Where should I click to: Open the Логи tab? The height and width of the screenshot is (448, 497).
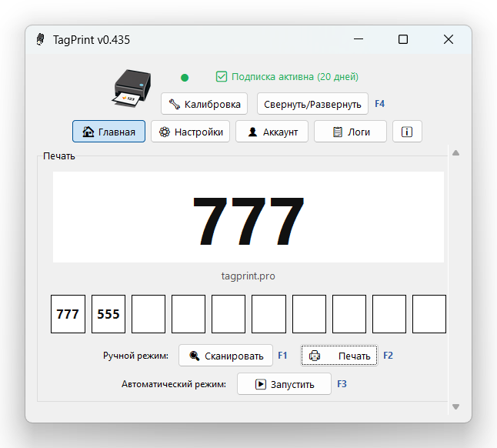[x=350, y=132]
